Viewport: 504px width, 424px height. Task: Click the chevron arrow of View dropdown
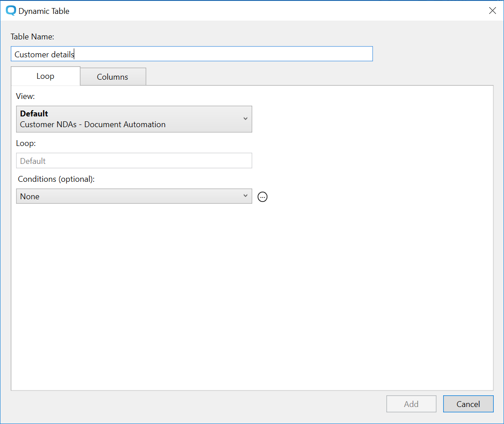point(245,119)
